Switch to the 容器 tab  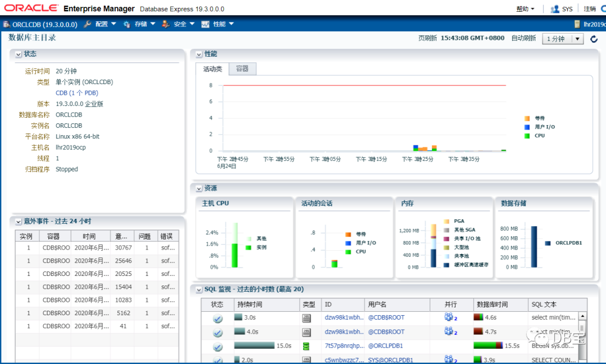(x=242, y=69)
